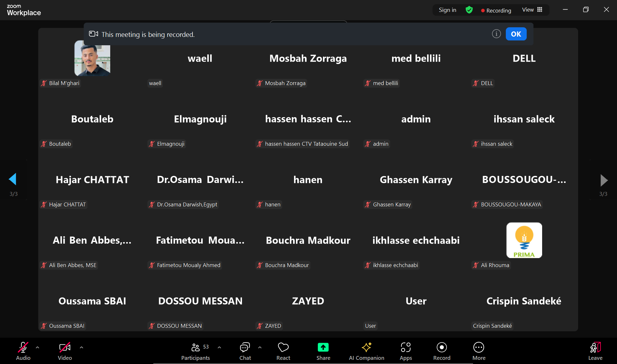Click the React heart icon
Image resolution: width=617 pixels, height=364 pixels.
283,348
